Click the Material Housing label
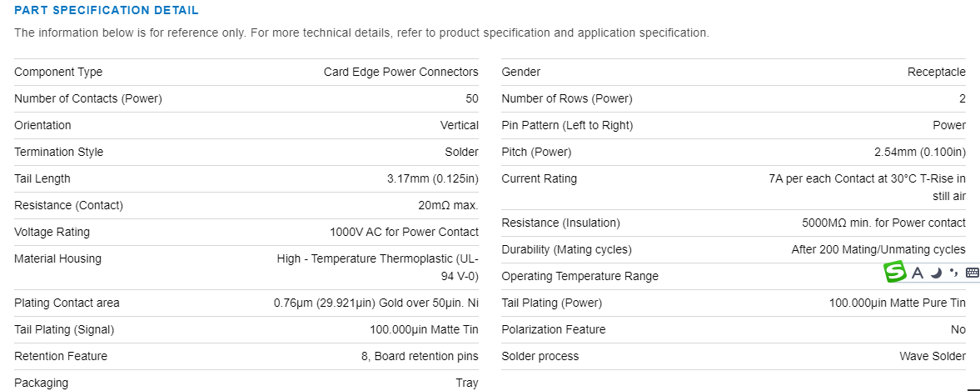The height and width of the screenshot is (391, 980). point(57,258)
